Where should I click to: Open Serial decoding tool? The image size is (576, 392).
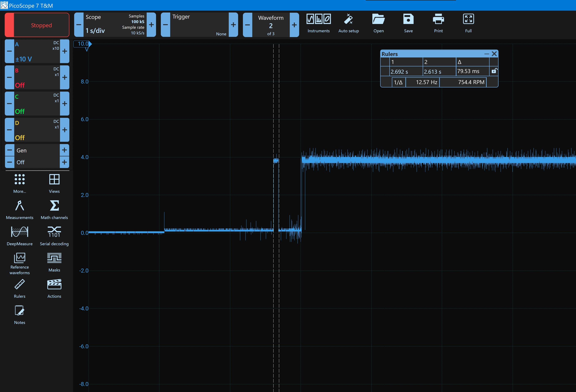pyautogui.click(x=54, y=236)
